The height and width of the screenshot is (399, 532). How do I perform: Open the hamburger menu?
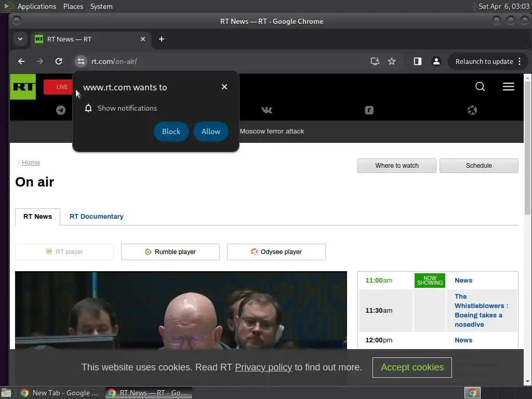point(508,87)
